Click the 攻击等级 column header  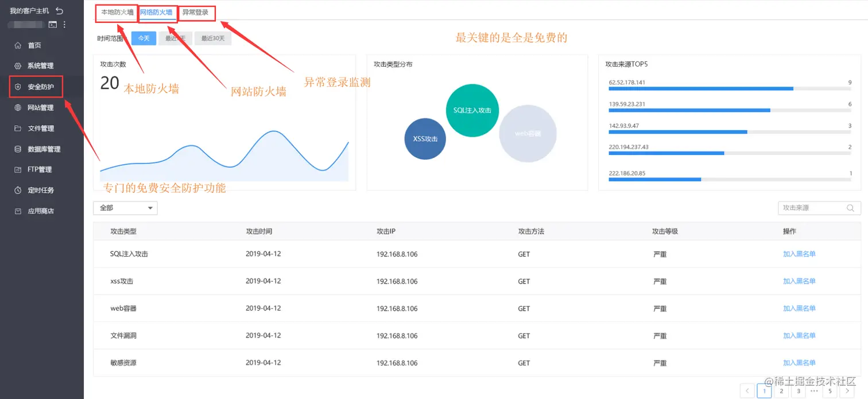point(665,231)
